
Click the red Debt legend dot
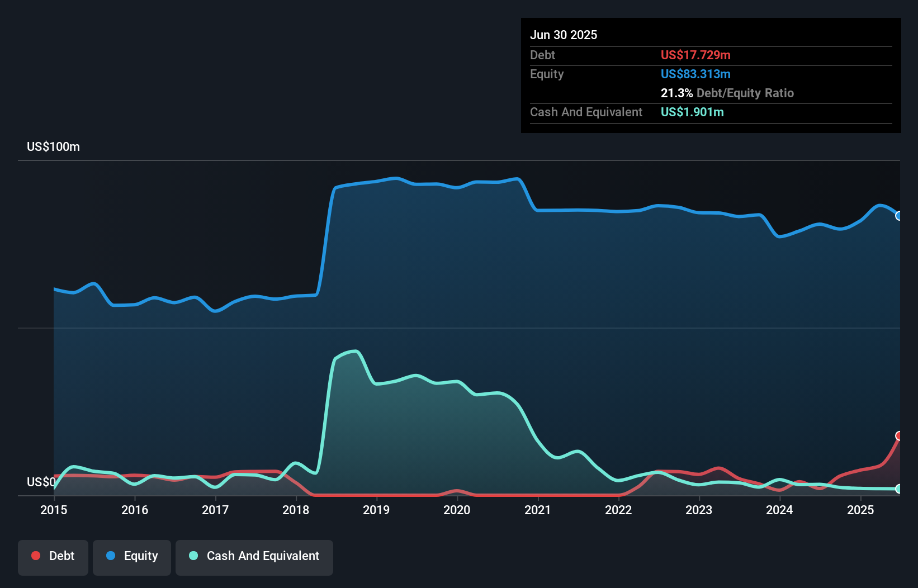click(x=35, y=556)
